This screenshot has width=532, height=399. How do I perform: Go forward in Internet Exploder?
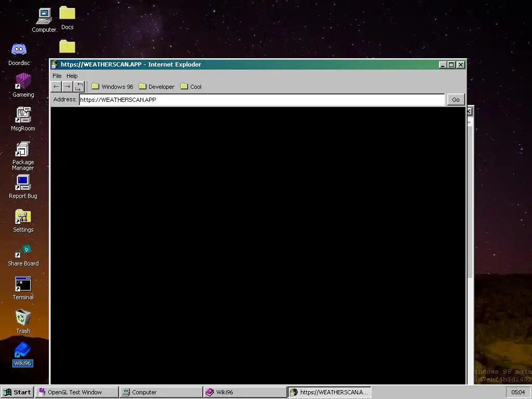tap(68, 87)
